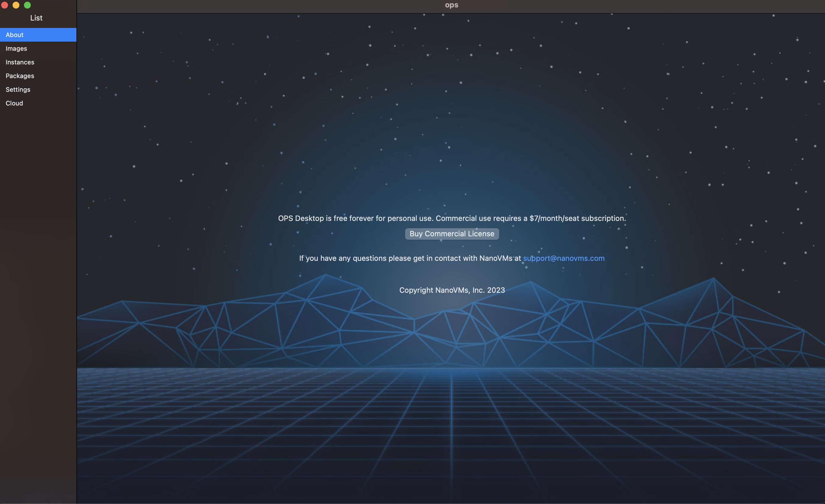Image resolution: width=825 pixels, height=504 pixels.
Task: Open the Packages section
Action: point(20,76)
